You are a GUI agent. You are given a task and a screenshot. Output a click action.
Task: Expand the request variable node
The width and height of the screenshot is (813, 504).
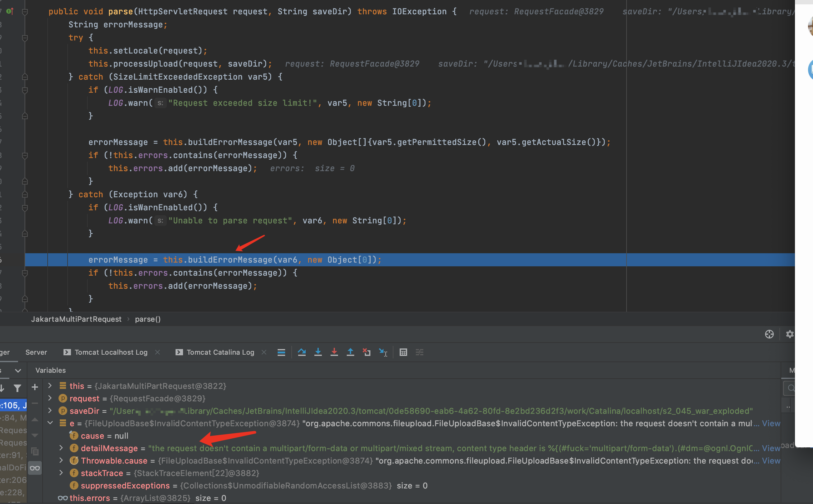click(50, 399)
